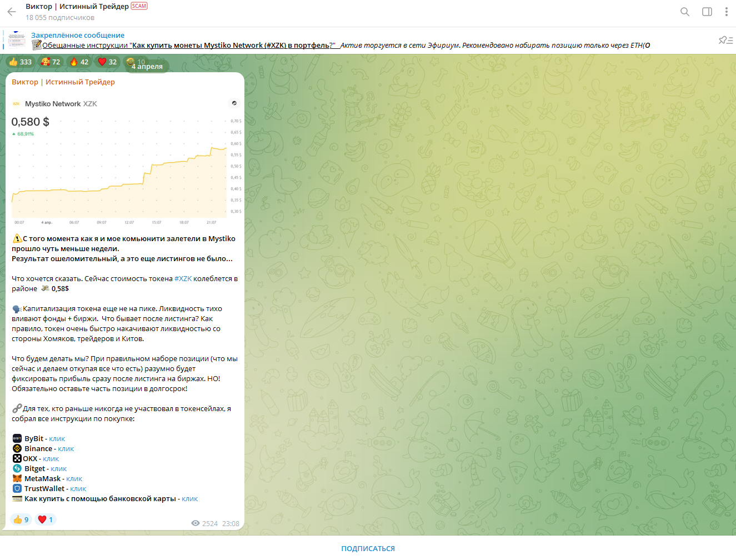Click the warning emoji at paragraph start
Screen dimensions: 736x560
pyautogui.click(x=17, y=239)
